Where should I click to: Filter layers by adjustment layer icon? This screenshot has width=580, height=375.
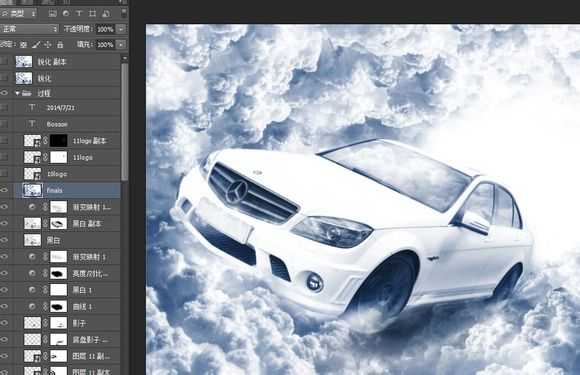(x=66, y=14)
